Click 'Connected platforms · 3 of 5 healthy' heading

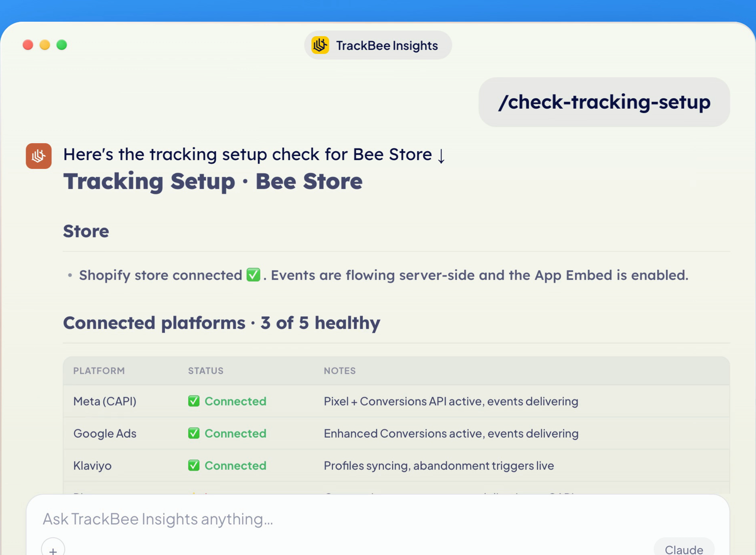[x=222, y=323]
